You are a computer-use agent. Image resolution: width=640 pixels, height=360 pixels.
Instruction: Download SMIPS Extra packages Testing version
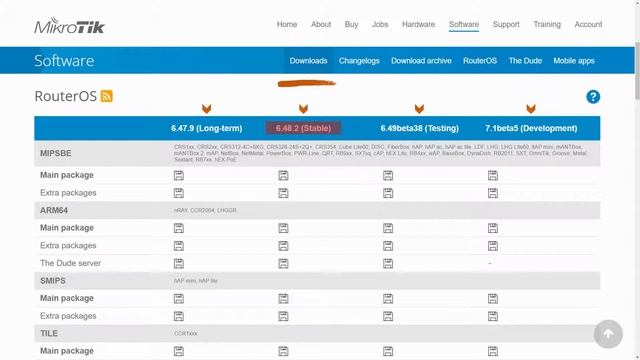pos(388,316)
